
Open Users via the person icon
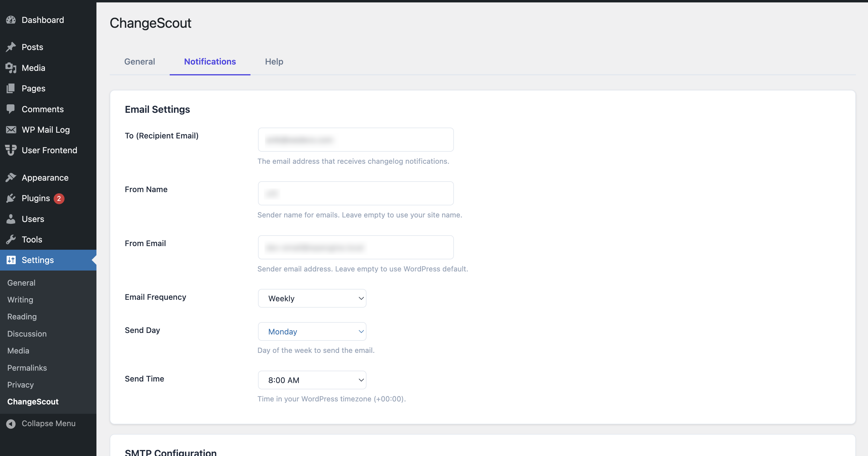[11, 219]
